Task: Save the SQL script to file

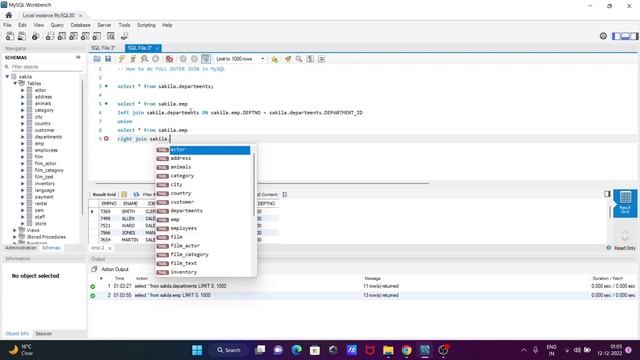Action: (x=108, y=59)
